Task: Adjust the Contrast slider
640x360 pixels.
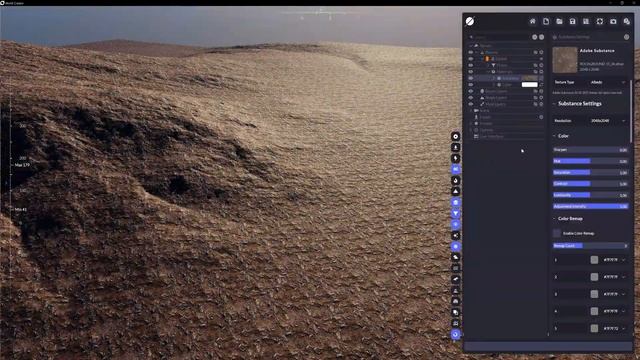Action: 590,184
